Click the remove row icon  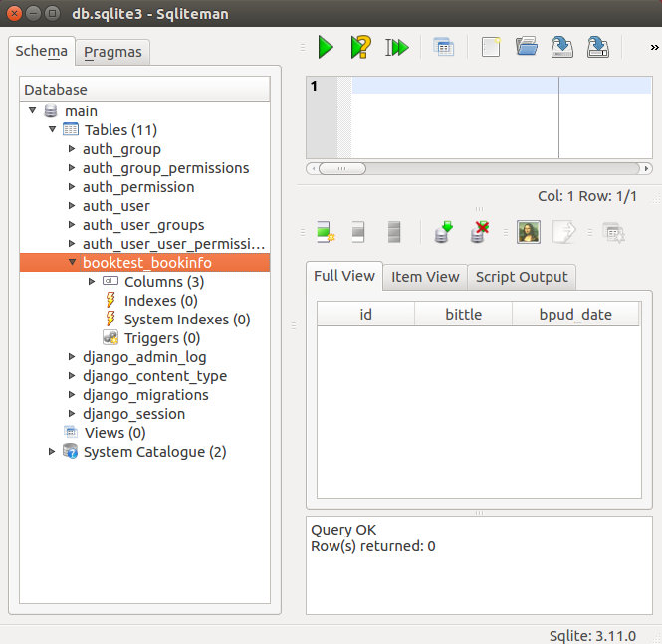coord(358,232)
